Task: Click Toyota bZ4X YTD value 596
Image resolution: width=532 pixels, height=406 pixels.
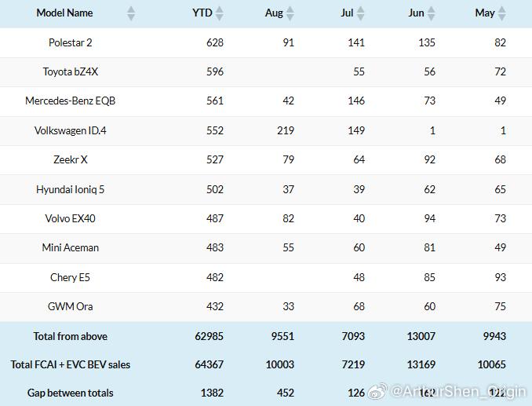Action: point(215,71)
